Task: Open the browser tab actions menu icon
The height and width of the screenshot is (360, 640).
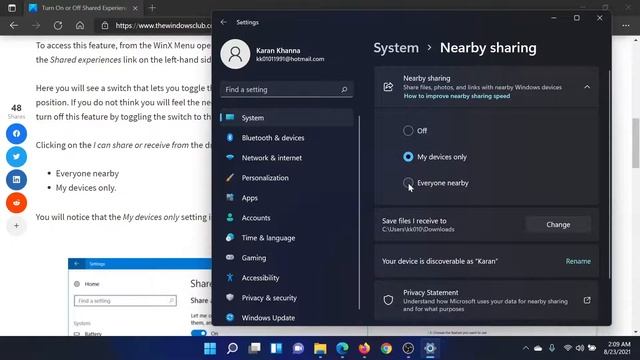Action: click(12, 8)
